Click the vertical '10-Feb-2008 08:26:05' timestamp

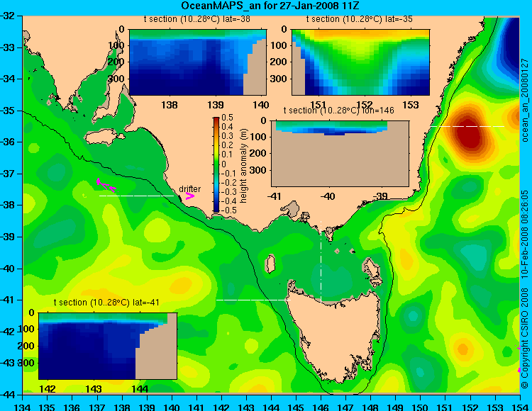[x=525, y=234]
